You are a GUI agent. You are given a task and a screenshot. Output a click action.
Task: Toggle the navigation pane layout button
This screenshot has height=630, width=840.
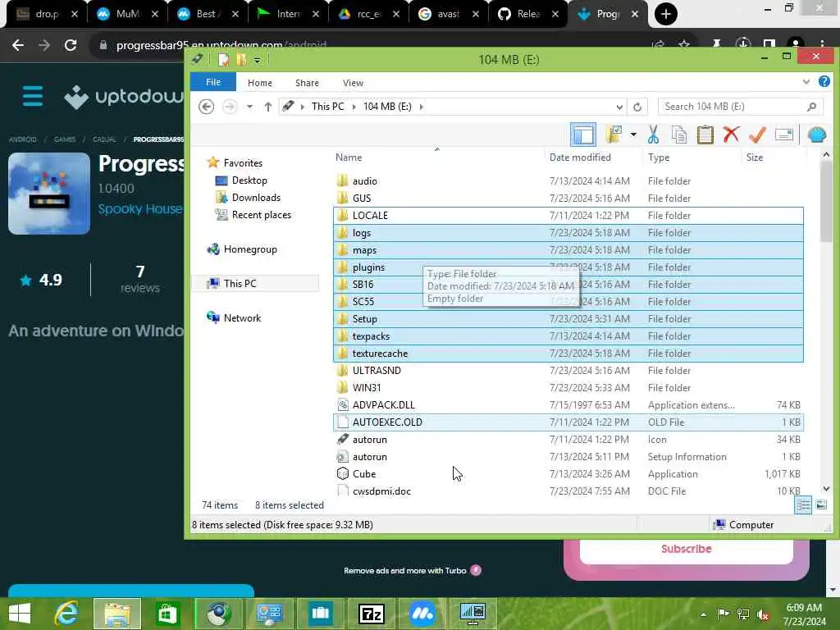point(583,135)
